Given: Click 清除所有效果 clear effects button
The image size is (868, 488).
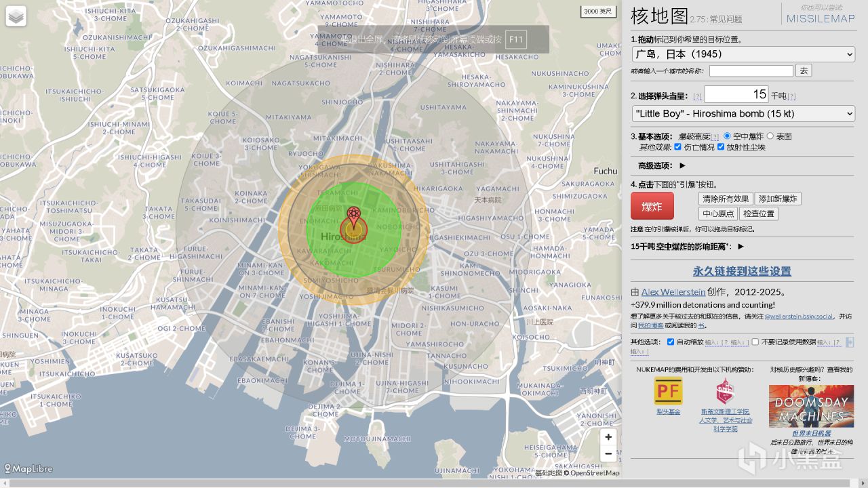Looking at the screenshot, I should click(x=726, y=199).
